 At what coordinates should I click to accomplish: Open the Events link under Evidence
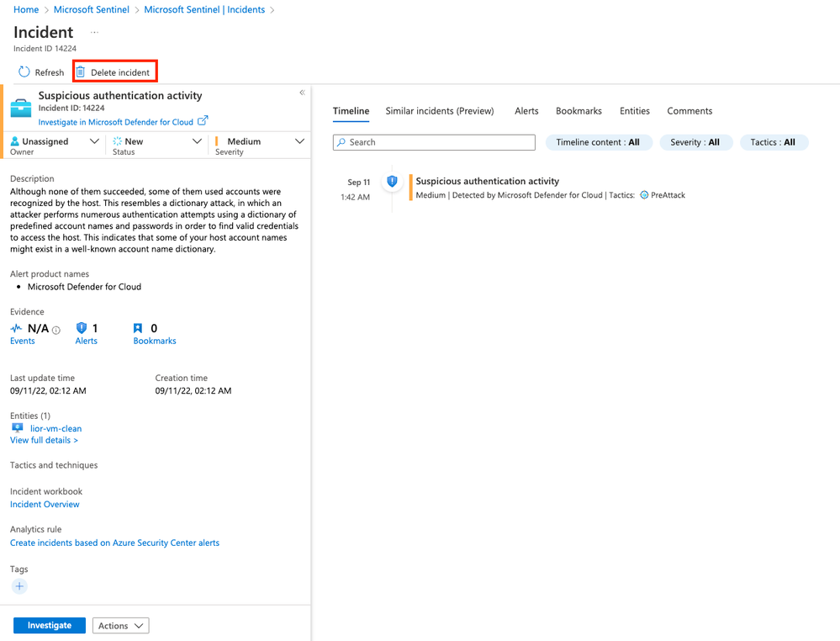click(23, 341)
